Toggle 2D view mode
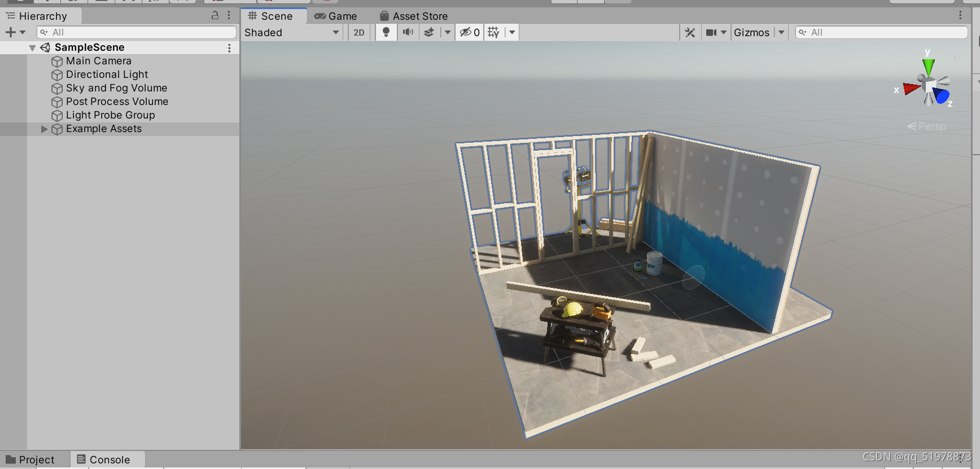Image resolution: width=980 pixels, height=469 pixels. pyautogui.click(x=359, y=32)
